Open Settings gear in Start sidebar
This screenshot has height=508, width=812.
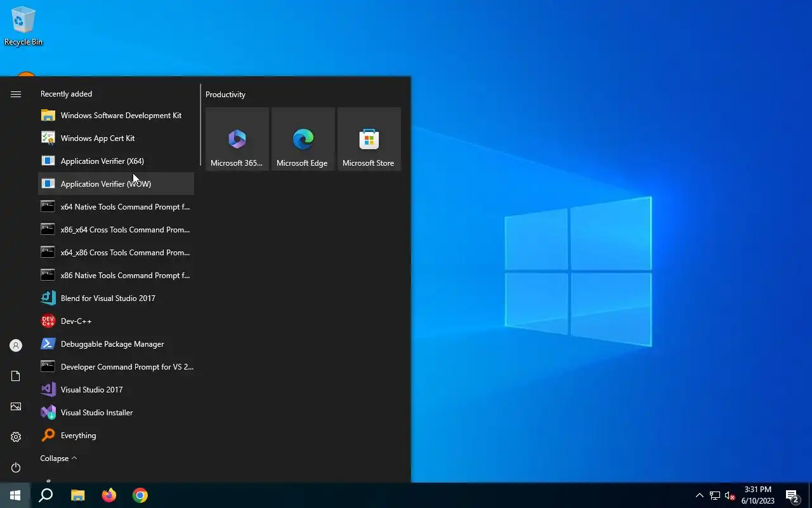coord(16,437)
